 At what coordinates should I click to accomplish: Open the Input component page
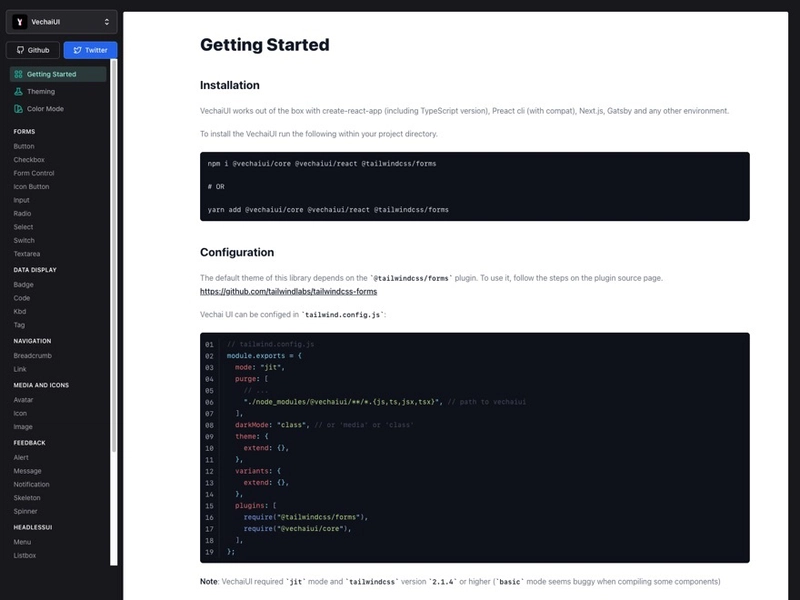(x=21, y=200)
